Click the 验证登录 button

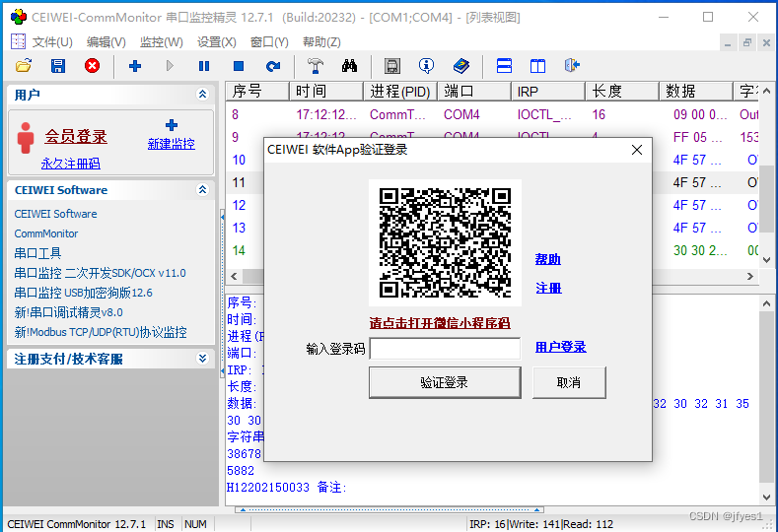[x=445, y=382]
